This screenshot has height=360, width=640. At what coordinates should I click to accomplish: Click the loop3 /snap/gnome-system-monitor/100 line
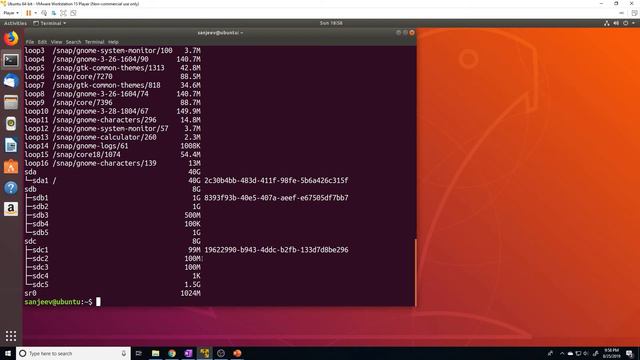113,51
